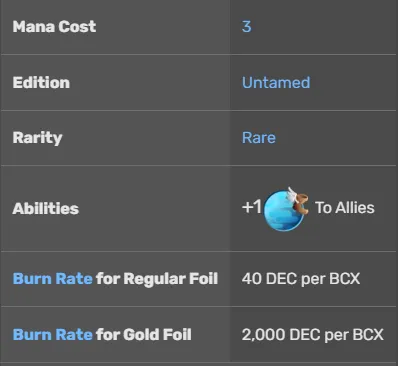Select the Rarity row label

[x=37, y=138]
